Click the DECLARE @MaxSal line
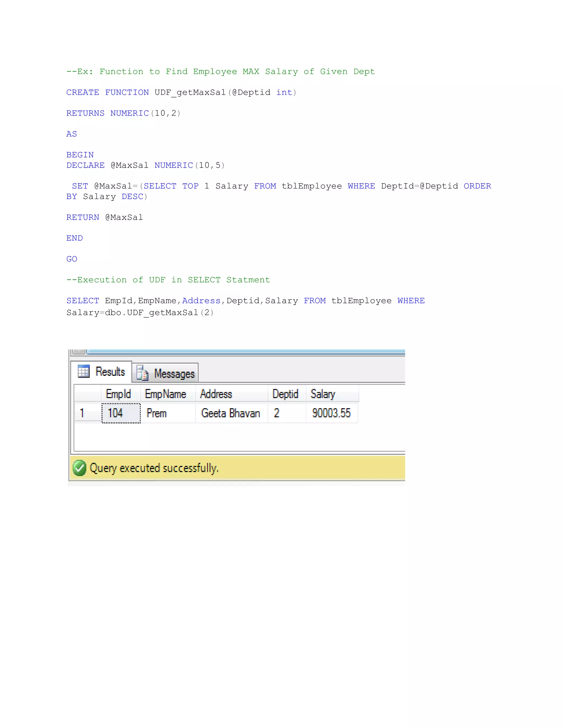Viewport: 563px width, 728px height. pos(145,165)
